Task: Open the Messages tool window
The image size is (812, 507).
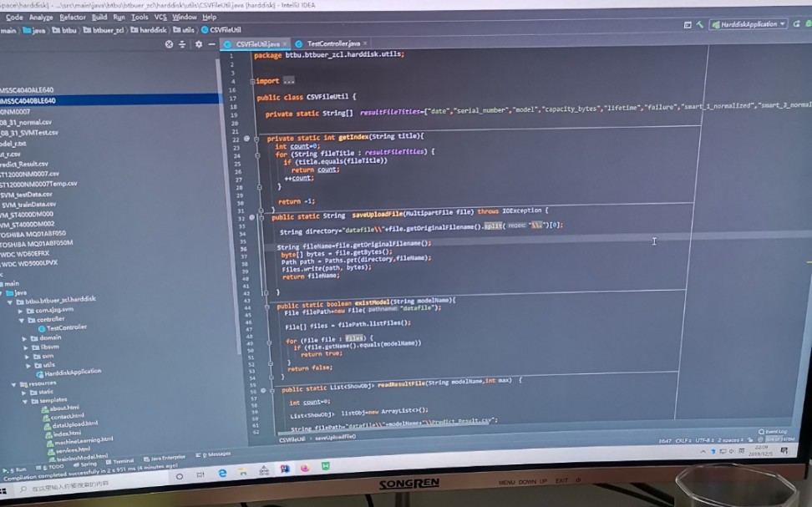Action: 213,454
